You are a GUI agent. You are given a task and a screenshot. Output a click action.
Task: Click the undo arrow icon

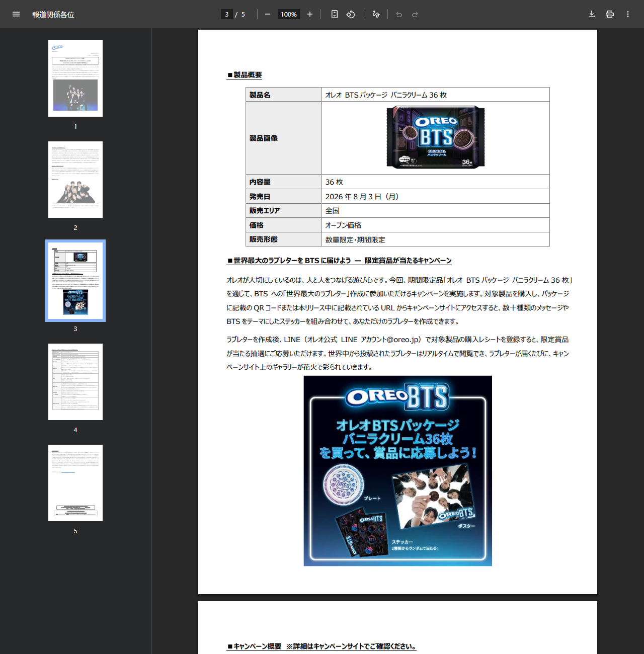pyautogui.click(x=399, y=14)
